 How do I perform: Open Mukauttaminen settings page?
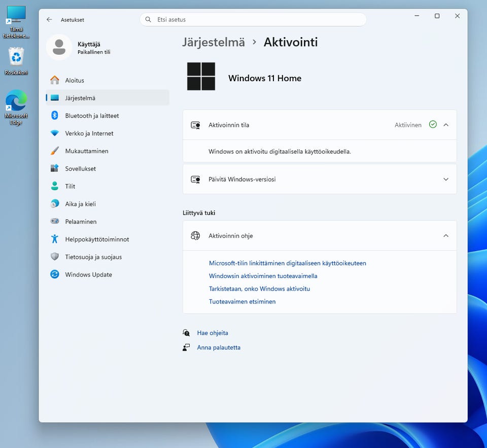click(x=108, y=151)
